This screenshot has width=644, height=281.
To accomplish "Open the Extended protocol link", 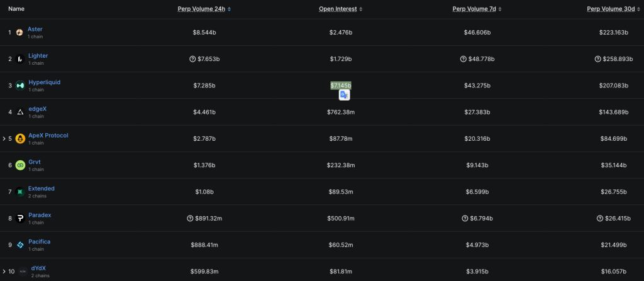I will pos(41,189).
